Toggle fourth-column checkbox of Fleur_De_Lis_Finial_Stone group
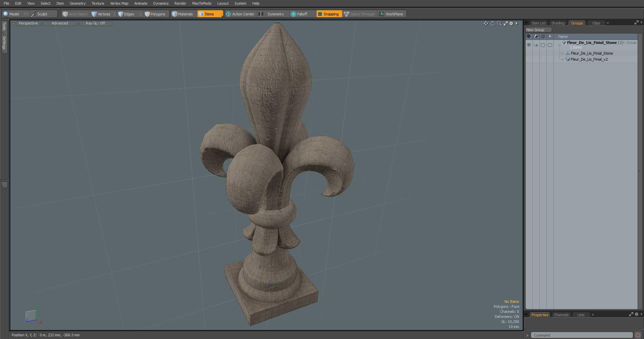This screenshot has width=644, height=339. click(x=550, y=45)
